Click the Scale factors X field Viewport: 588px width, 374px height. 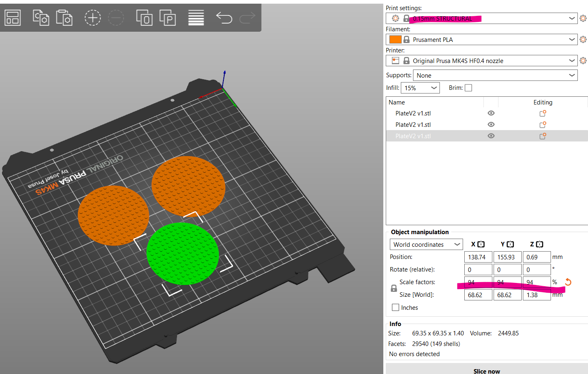(478, 282)
